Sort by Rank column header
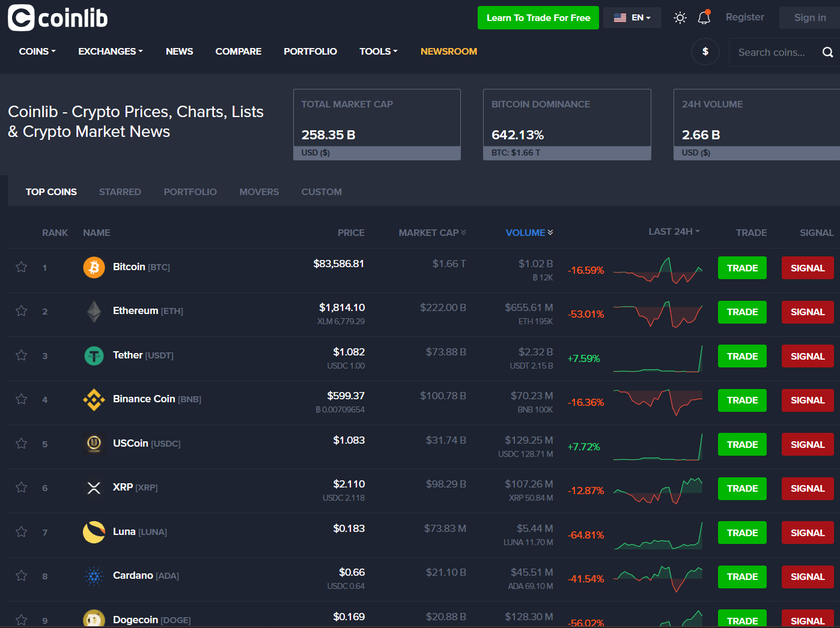This screenshot has width=840, height=628. pyautogui.click(x=55, y=232)
